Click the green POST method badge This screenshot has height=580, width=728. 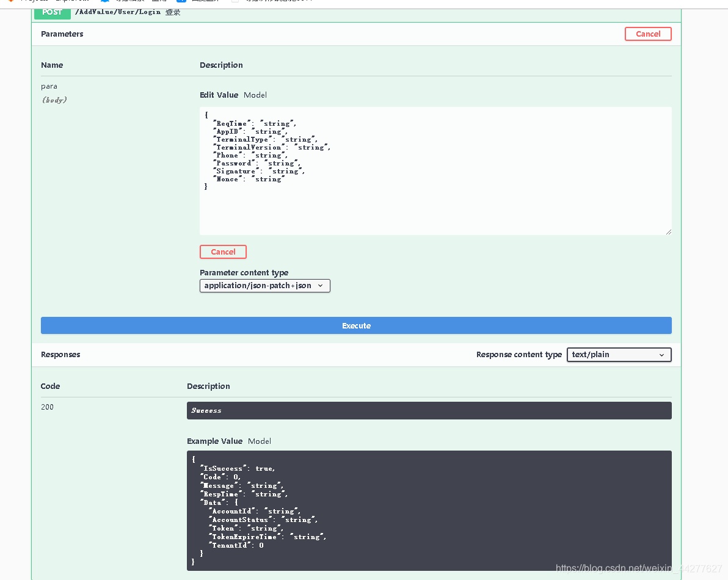pyautogui.click(x=52, y=12)
